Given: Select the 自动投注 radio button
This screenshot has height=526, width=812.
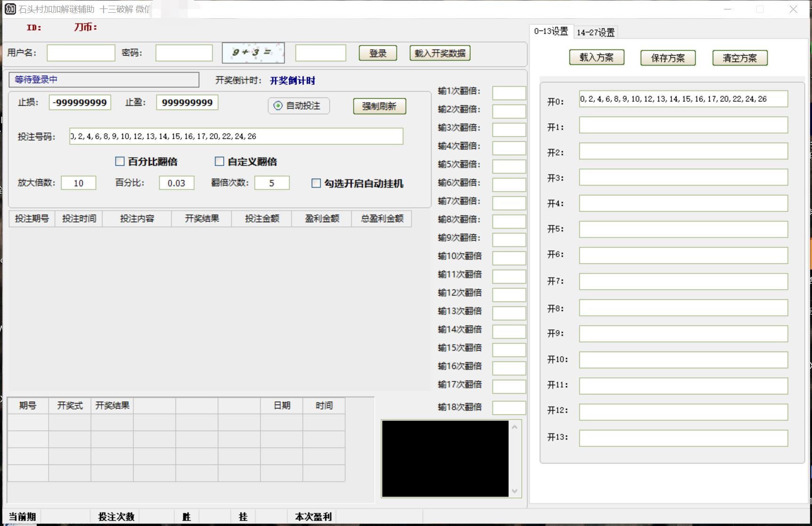Looking at the screenshot, I should point(277,106).
